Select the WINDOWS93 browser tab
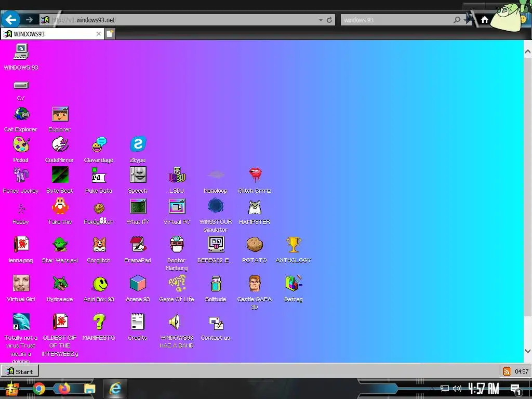The width and height of the screenshot is (532, 399). pos(52,34)
